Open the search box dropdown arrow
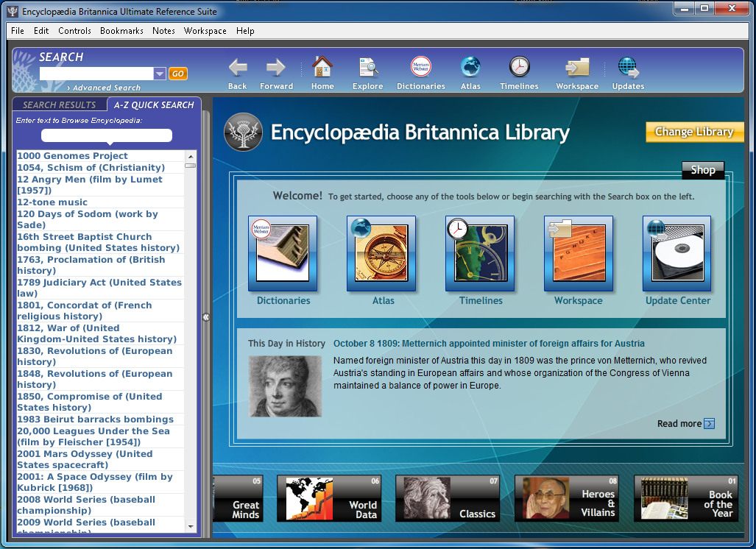Image resolution: width=756 pixels, height=549 pixels. coord(160,74)
